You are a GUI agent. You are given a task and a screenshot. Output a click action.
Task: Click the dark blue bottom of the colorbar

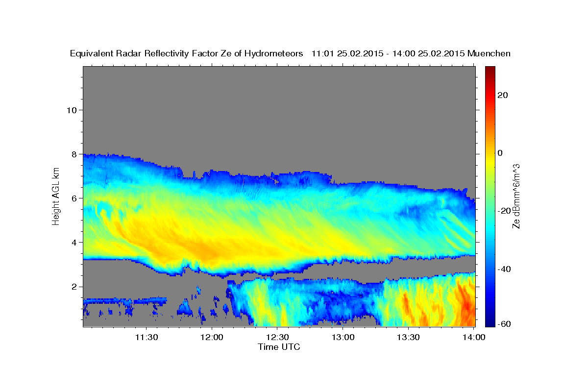pos(489,322)
